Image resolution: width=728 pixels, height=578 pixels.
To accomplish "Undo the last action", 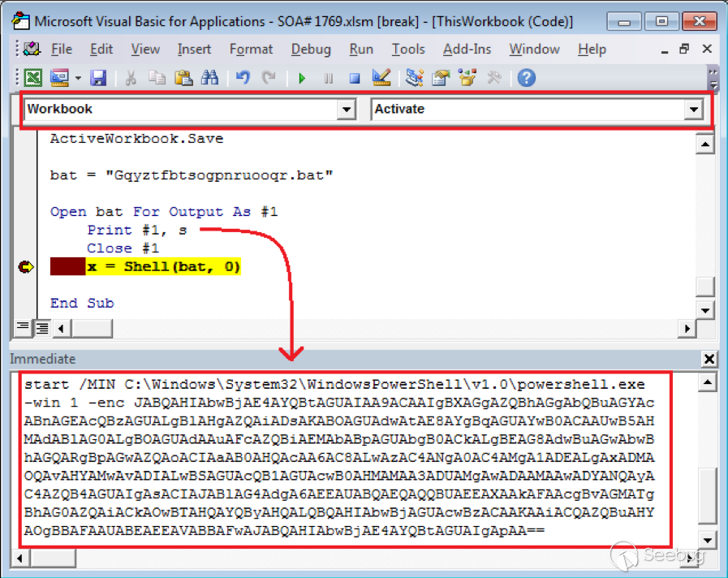I will point(243,78).
